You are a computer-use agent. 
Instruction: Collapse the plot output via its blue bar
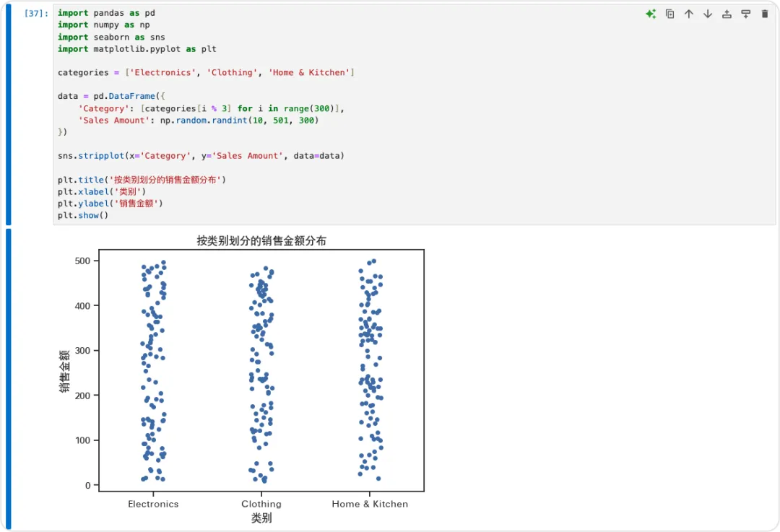pos(8,379)
